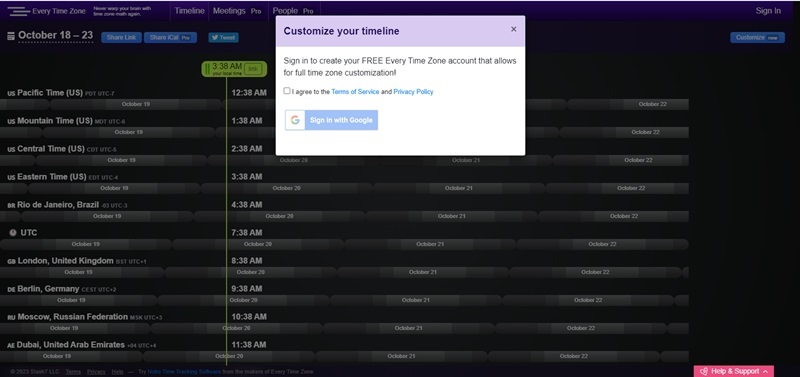This screenshot has width=800, height=377.
Task: Select the UTC row label
Action: tap(29, 233)
